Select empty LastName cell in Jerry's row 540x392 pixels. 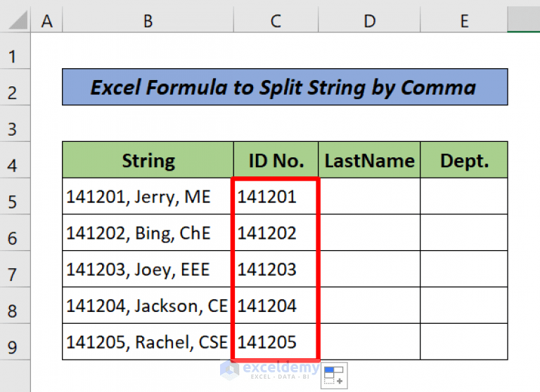point(369,196)
